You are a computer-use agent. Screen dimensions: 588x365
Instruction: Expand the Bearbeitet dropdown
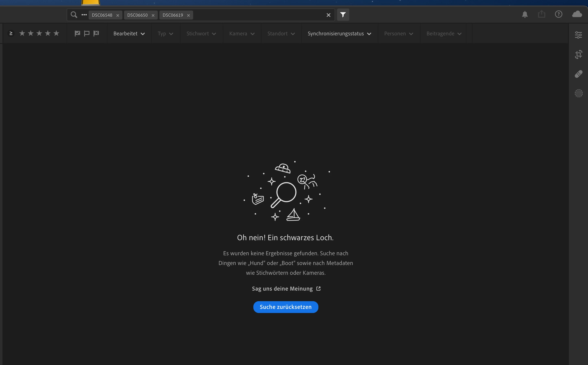(x=129, y=34)
